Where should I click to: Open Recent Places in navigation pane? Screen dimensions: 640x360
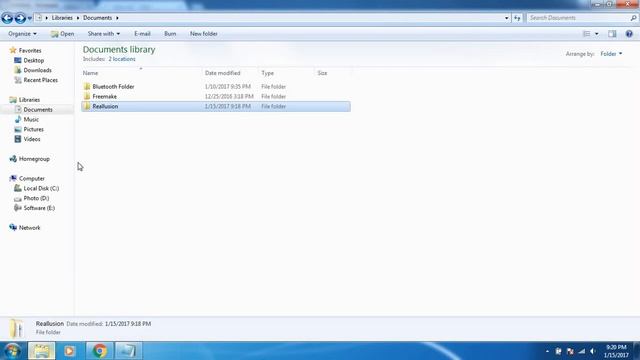(40, 80)
